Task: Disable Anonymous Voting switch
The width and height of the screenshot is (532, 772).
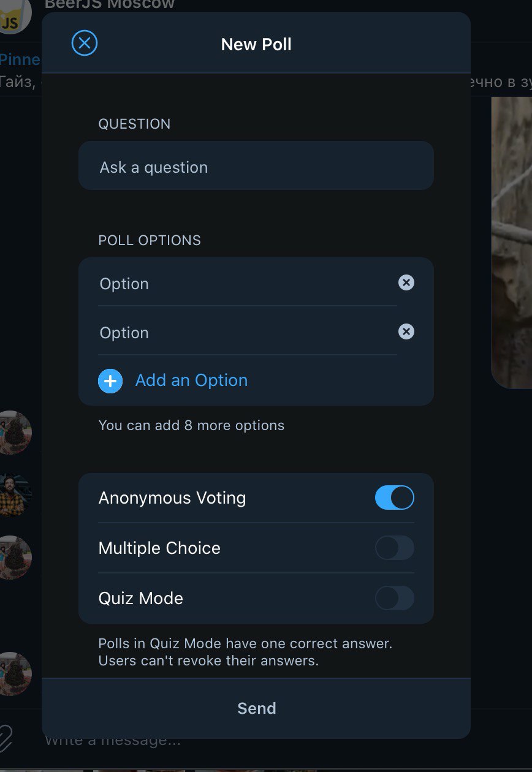Action: pos(395,498)
